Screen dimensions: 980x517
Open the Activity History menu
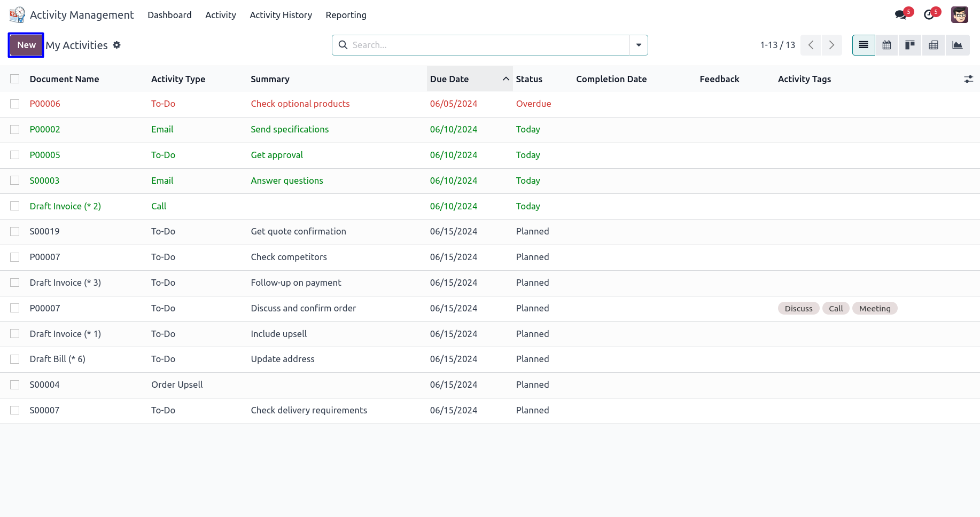tap(281, 15)
